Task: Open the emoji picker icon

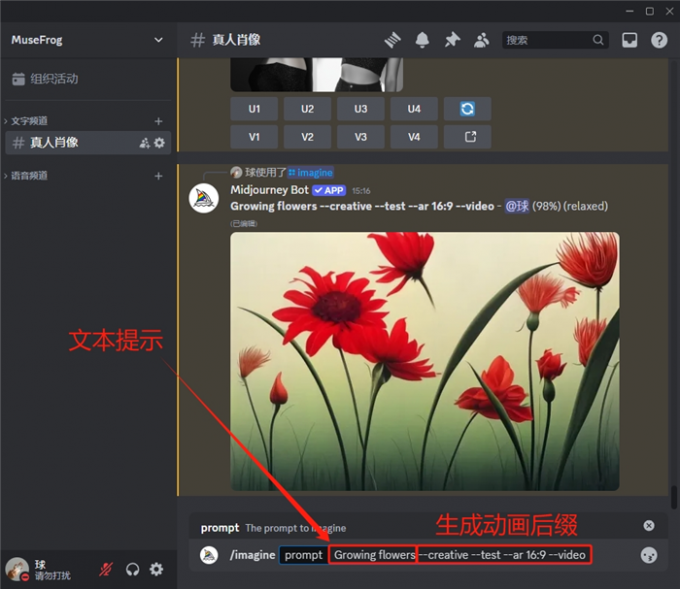Action: [x=649, y=555]
